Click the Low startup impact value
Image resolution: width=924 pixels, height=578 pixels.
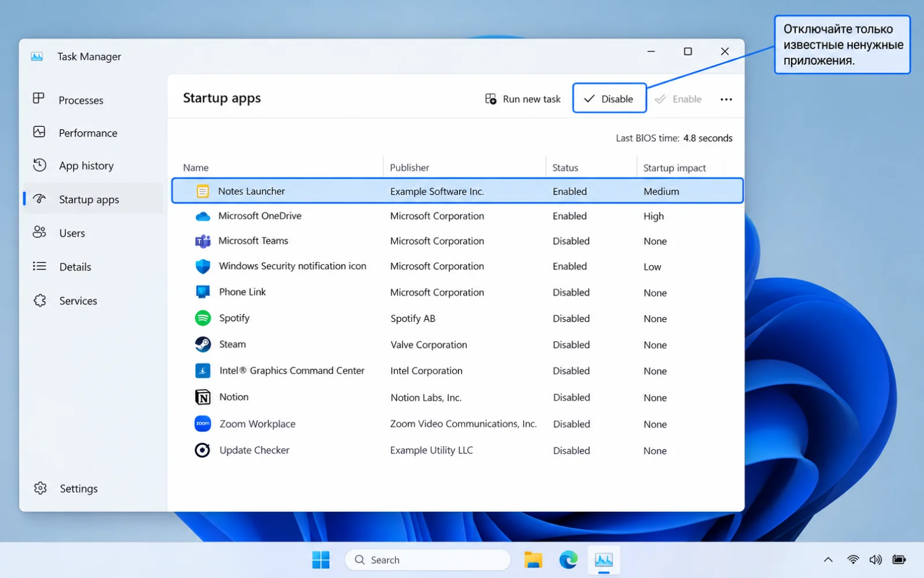click(x=652, y=267)
